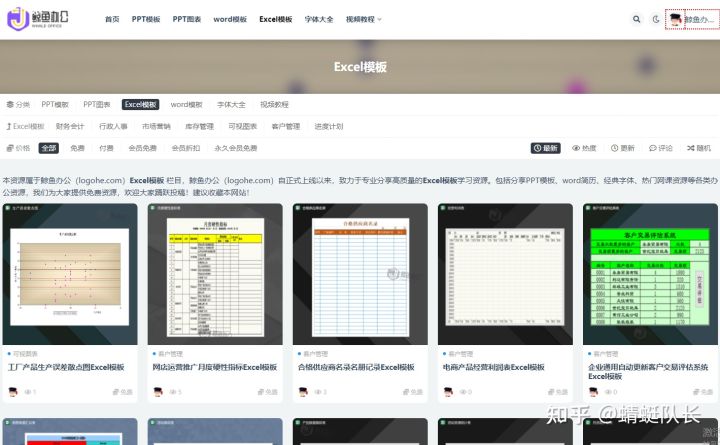This screenshot has width=720, height=445.
Task: Open 企业通用自动更新客户交易评估系统 title link
Action: click(x=648, y=372)
